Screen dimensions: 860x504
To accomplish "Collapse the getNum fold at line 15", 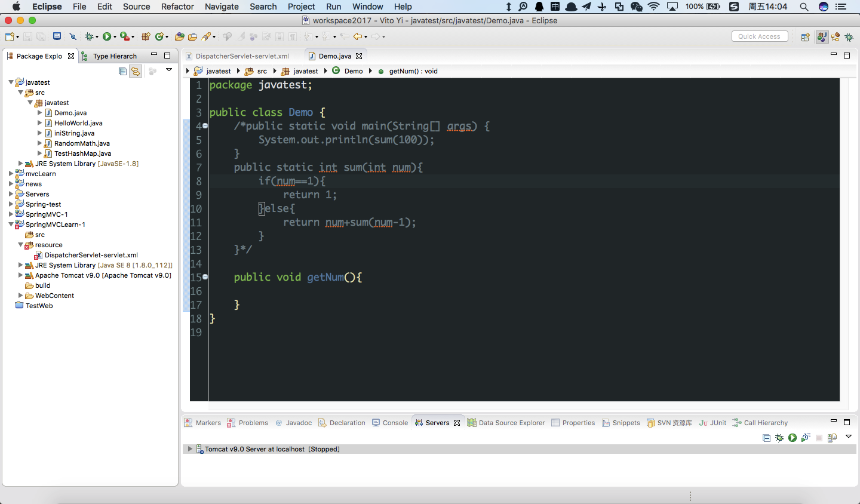I will pyautogui.click(x=205, y=277).
